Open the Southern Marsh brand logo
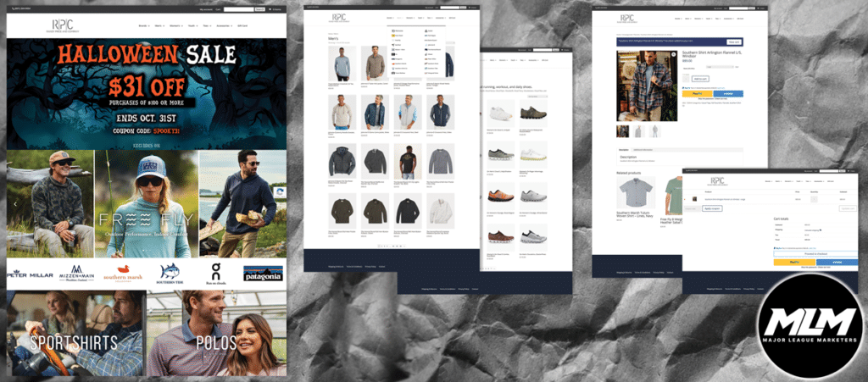 (x=124, y=273)
